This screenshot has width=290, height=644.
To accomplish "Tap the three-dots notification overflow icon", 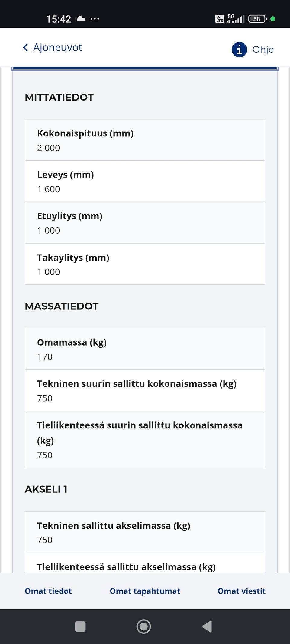I will click(95, 19).
